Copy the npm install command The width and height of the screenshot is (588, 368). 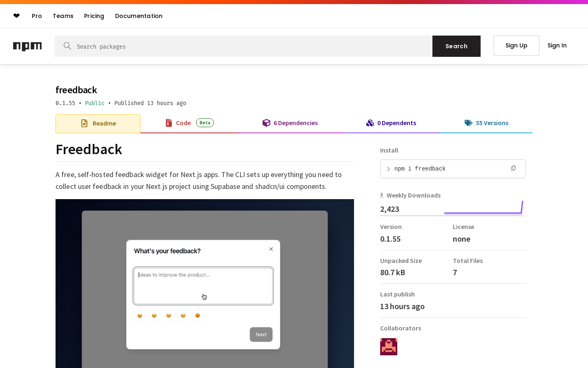[513, 168]
